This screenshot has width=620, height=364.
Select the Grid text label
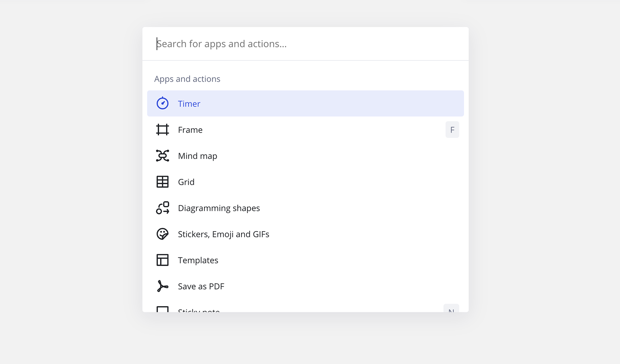pos(186,182)
